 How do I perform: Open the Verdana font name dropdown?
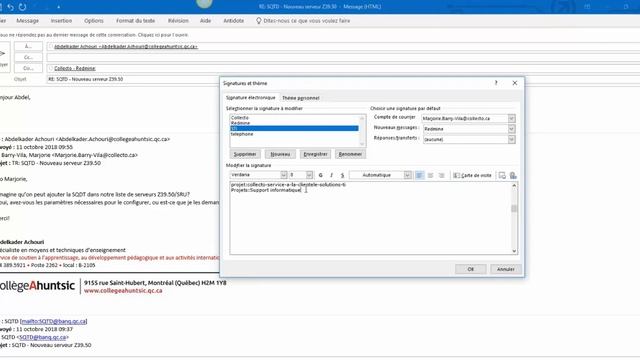[284, 175]
